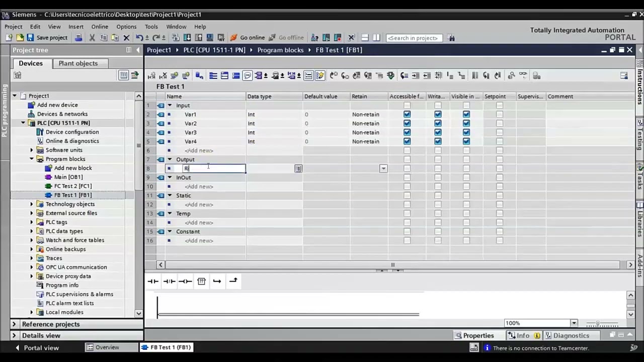This screenshot has width=644, height=362.
Task: Click the name input field in row 8
Action: [213, 168]
